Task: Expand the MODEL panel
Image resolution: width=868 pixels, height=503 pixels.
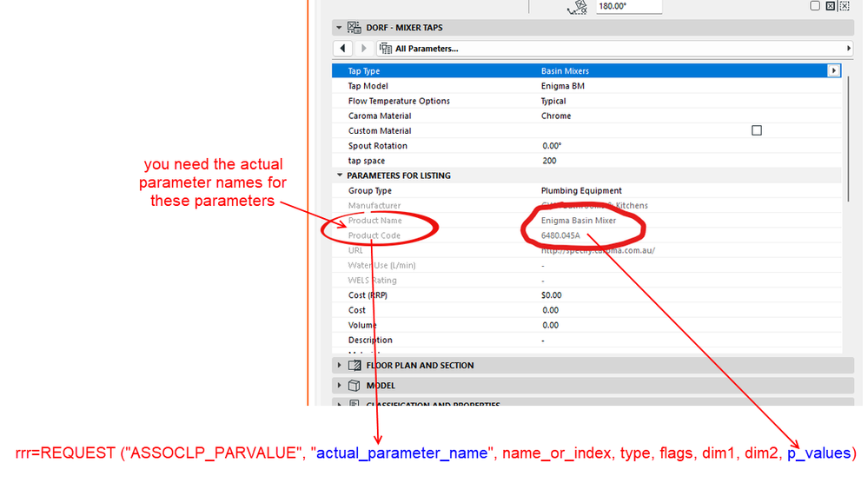Action: 340,385
